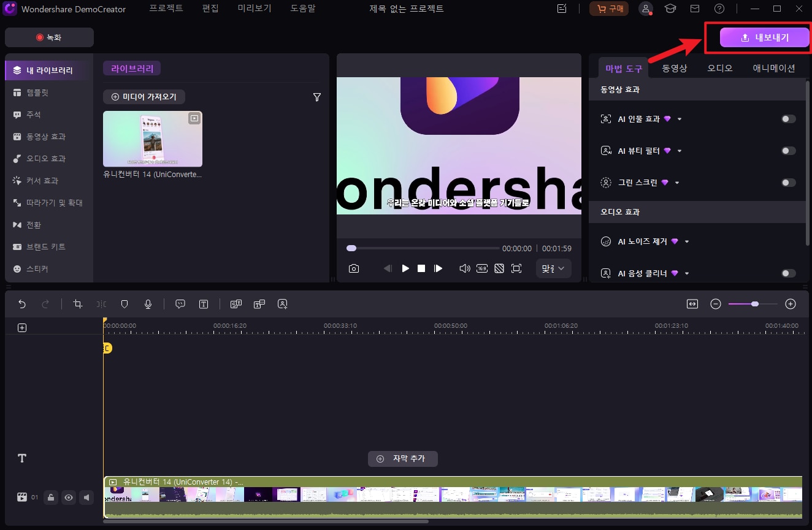The height and width of the screenshot is (530, 812).
Task: Hide track 01 with the eye icon
Action: 69,498
